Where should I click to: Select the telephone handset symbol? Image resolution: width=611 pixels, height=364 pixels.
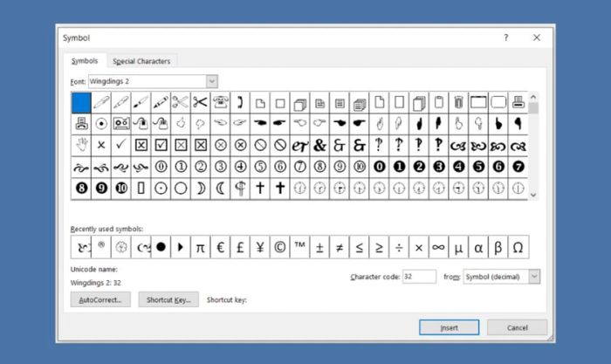[240, 102]
